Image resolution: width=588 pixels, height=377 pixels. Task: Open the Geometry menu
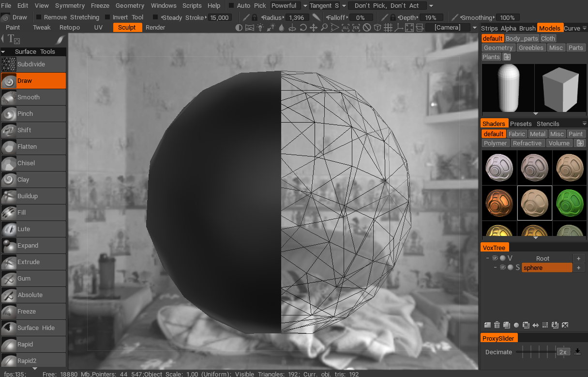(130, 6)
